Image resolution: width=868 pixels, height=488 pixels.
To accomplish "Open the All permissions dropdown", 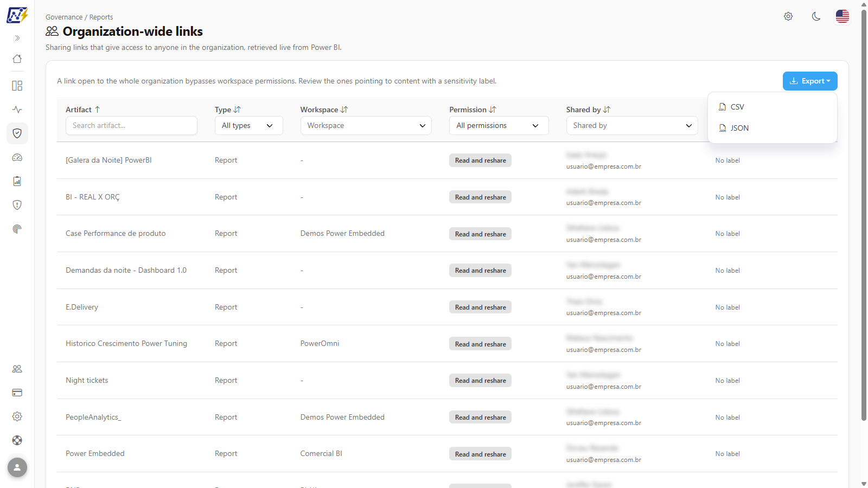I will 499,125.
